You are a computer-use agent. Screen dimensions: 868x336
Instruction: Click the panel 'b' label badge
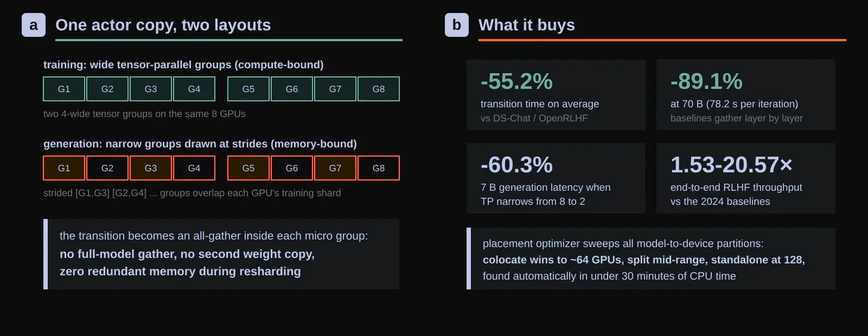(x=457, y=25)
